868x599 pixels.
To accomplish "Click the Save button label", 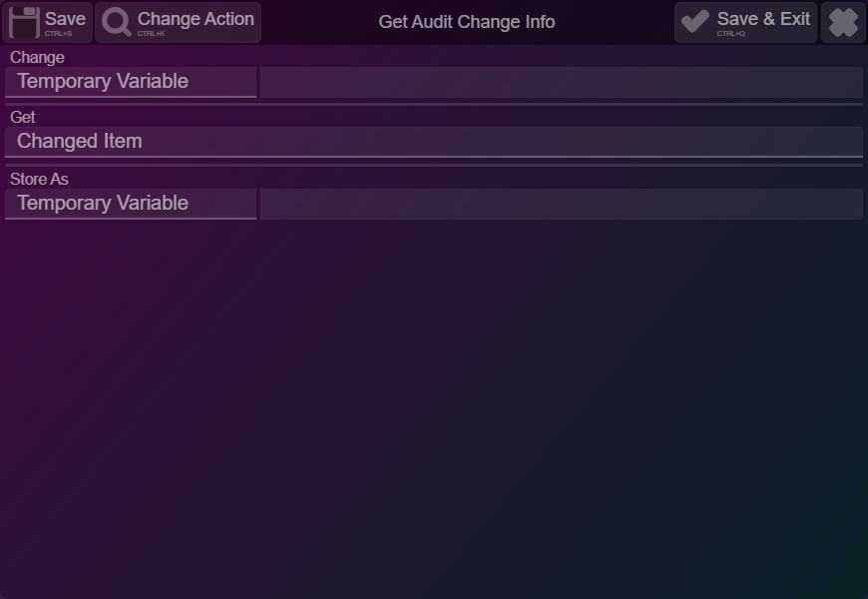I will [x=65, y=19].
